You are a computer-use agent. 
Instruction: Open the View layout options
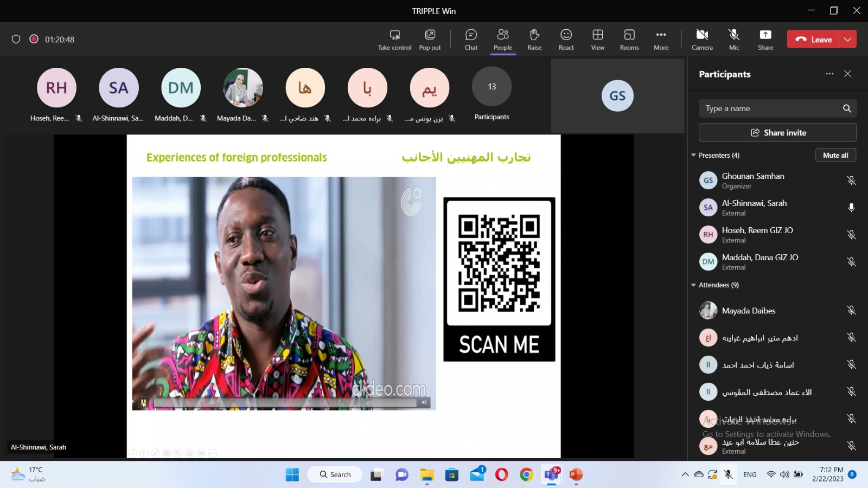tap(597, 40)
